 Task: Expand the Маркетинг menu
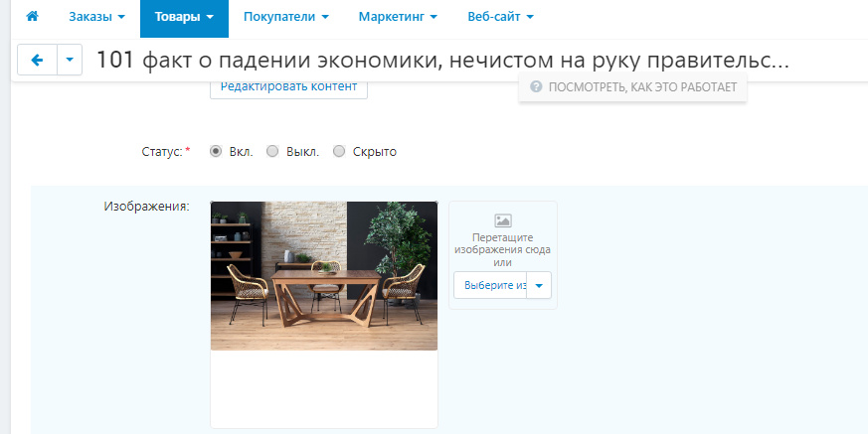click(396, 17)
